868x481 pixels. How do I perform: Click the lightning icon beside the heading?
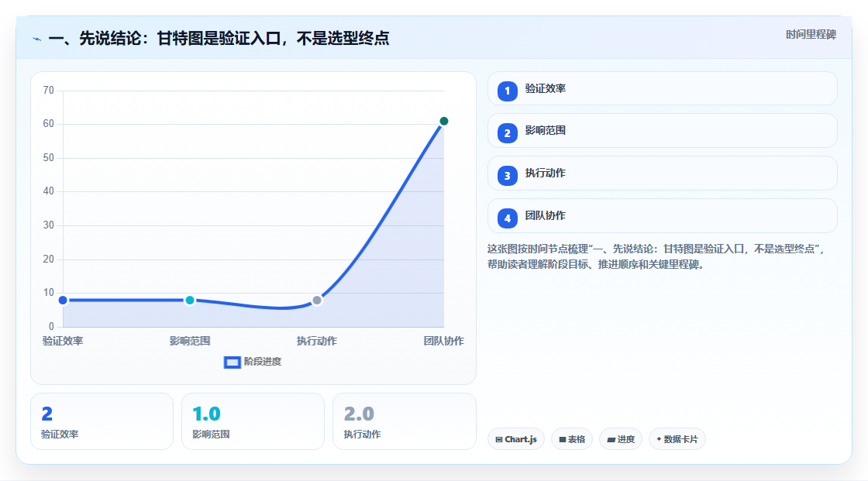coord(37,39)
